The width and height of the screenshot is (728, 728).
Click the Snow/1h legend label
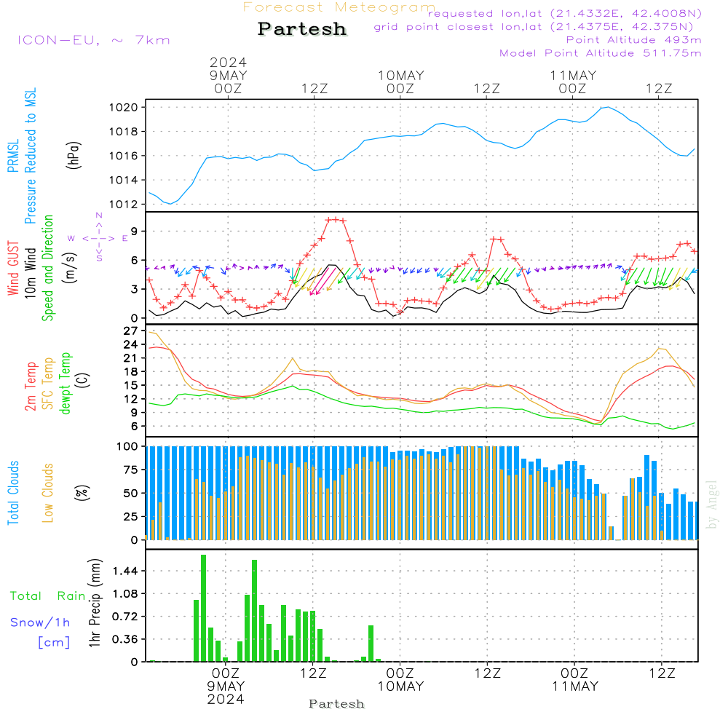click(41, 622)
